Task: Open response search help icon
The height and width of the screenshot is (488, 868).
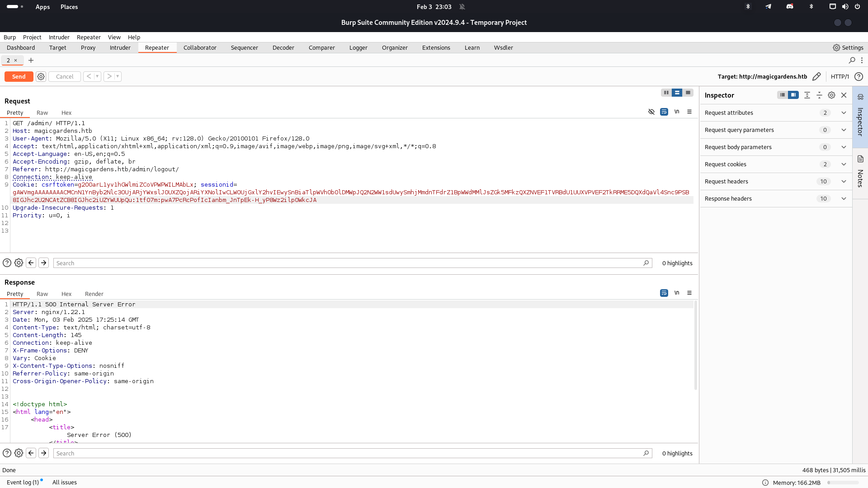Action: [7, 453]
